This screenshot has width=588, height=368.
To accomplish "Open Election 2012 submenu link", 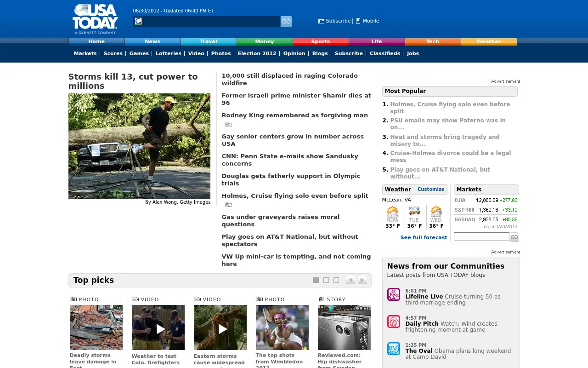I will tap(257, 53).
